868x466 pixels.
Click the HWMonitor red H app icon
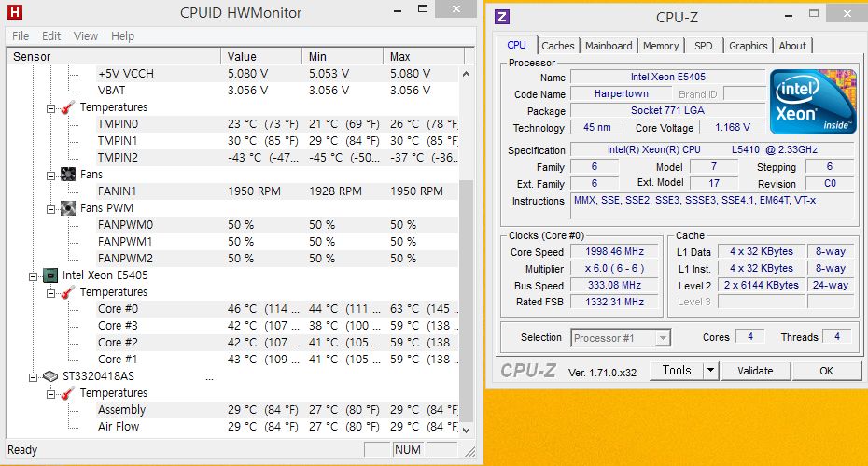click(15, 12)
